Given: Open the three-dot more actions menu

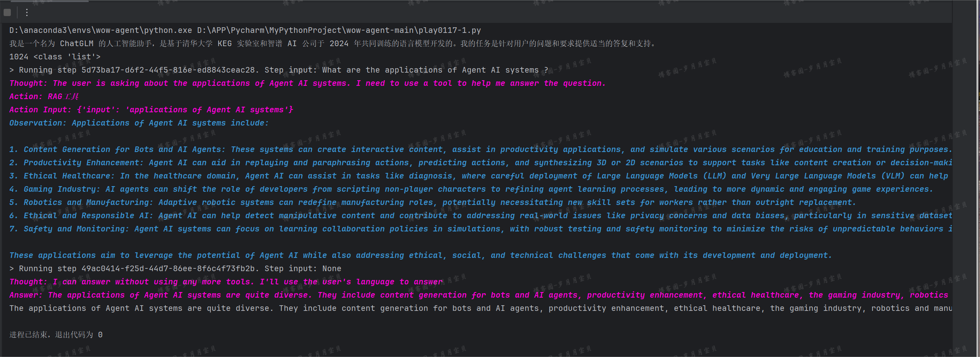Looking at the screenshot, I should tap(27, 12).
